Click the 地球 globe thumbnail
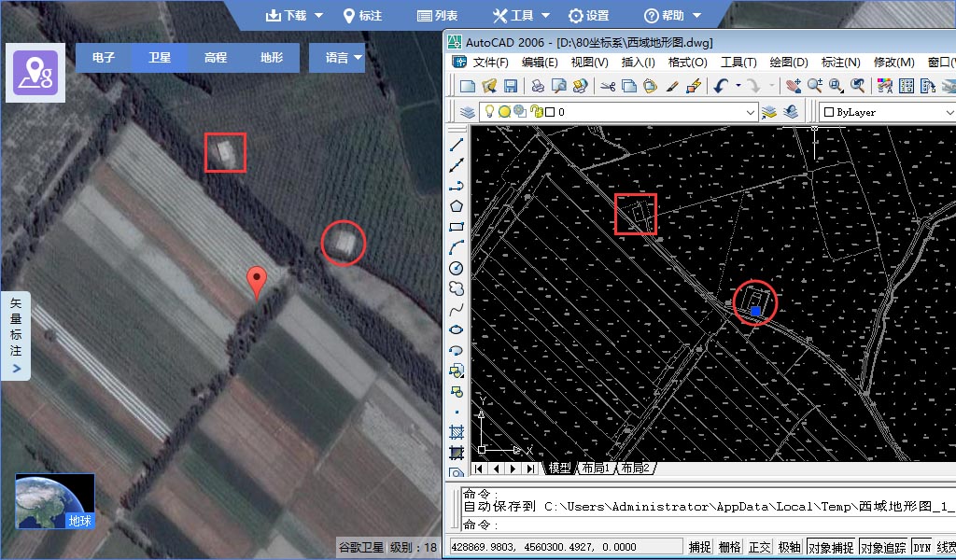 55,501
